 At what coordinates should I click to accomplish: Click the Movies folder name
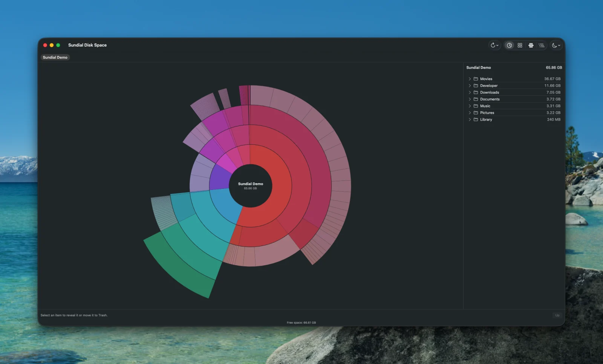tap(486, 79)
